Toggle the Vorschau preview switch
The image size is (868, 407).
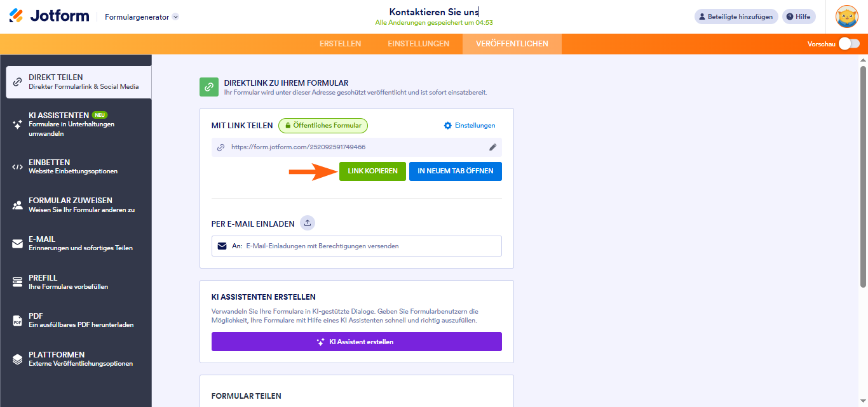pyautogui.click(x=849, y=44)
